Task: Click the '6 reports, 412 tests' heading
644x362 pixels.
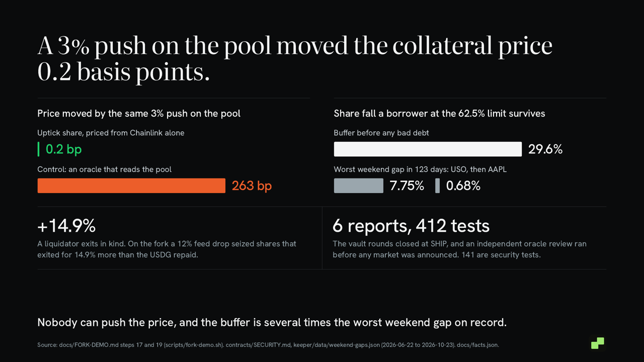Action: 411,226
